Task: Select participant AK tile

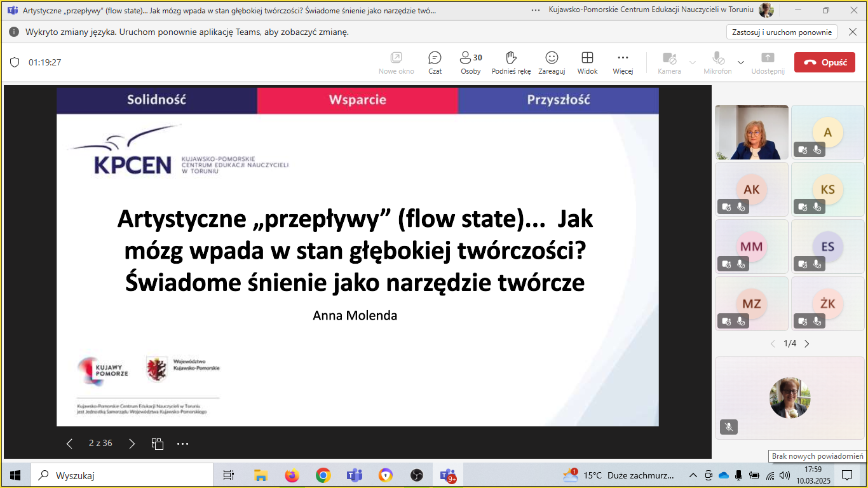Action: click(x=752, y=189)
